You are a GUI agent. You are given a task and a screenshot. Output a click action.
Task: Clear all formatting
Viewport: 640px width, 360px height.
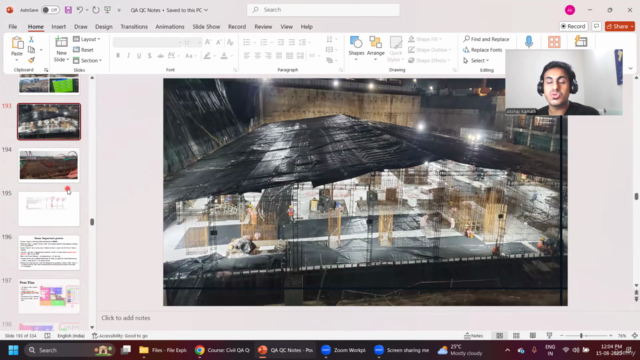pos(230,42)
